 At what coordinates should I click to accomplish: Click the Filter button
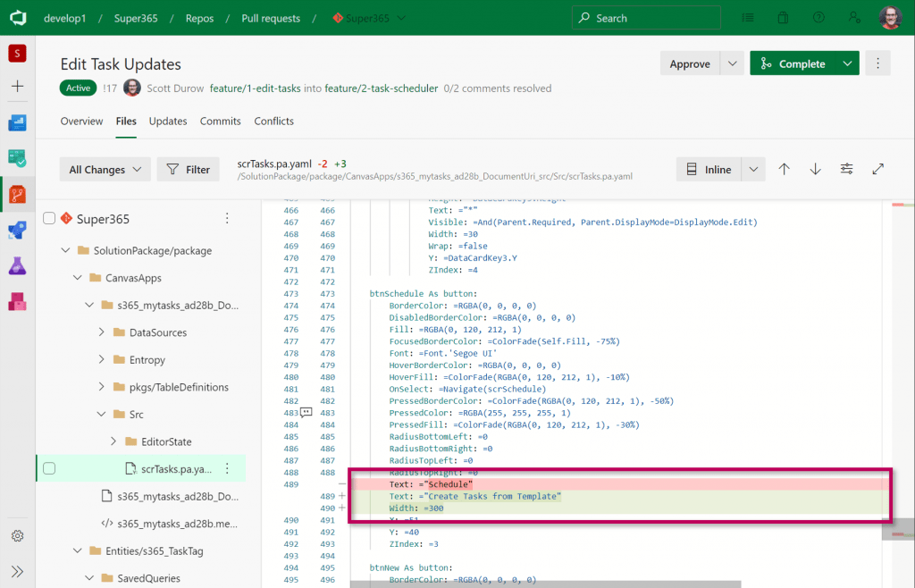click(x=188, y=169)
